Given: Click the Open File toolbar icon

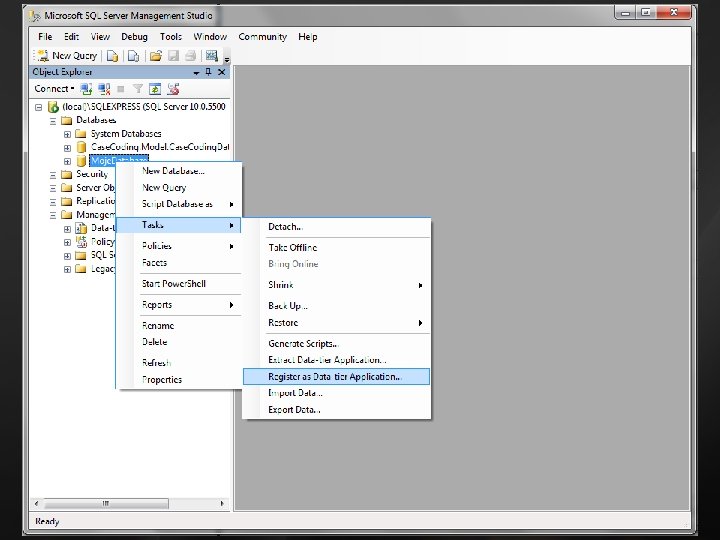Looking at the screenshot, I should click(156, 56).
